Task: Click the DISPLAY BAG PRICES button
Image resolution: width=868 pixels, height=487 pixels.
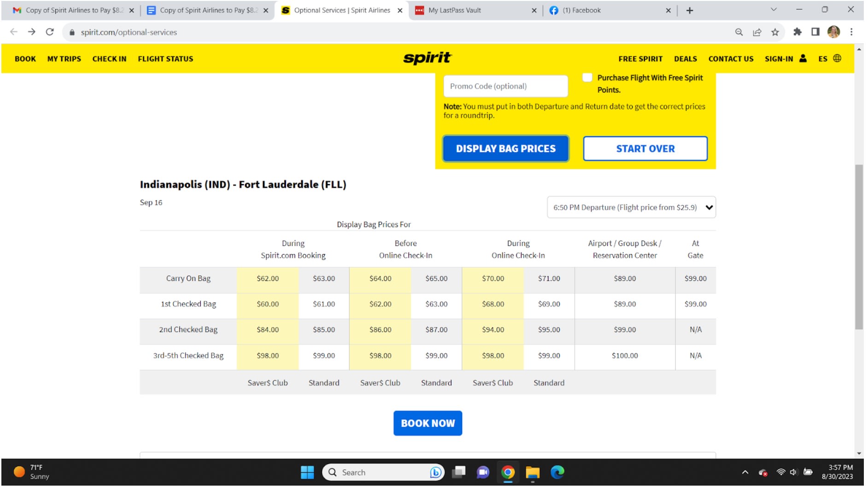Action: (x=505, y=149)
